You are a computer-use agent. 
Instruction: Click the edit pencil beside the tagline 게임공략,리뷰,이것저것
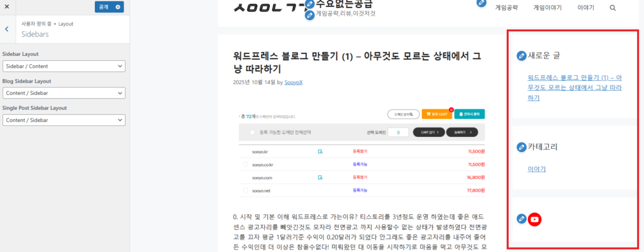(309, 15)
